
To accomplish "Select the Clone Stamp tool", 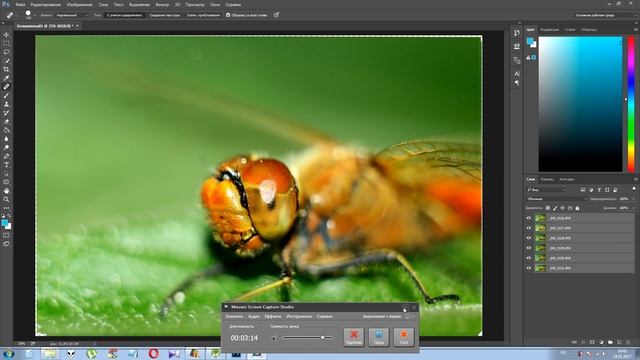I will pos(6,104).
